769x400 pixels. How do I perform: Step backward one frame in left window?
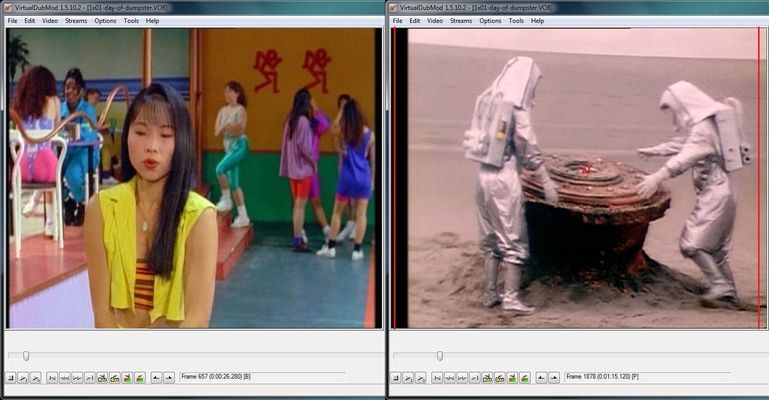tap(64, 377)
